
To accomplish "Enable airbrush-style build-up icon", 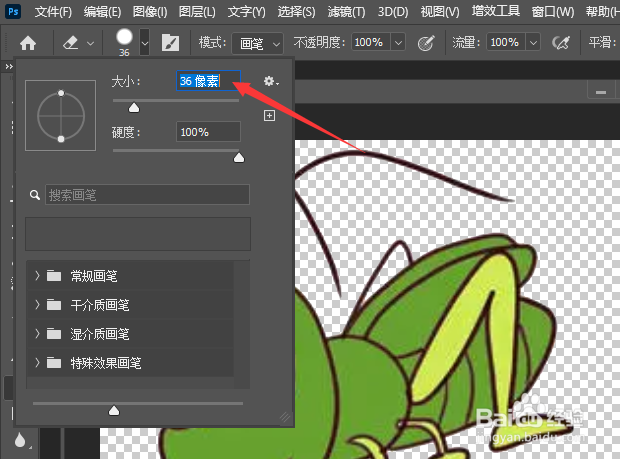I will [x=561, y=42].
